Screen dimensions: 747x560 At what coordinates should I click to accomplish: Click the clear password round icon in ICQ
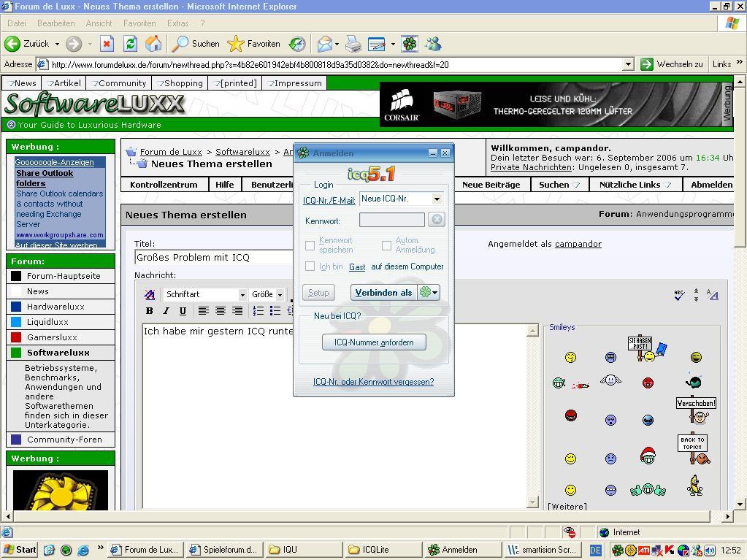pyautogui.click(x=437, y=220)
